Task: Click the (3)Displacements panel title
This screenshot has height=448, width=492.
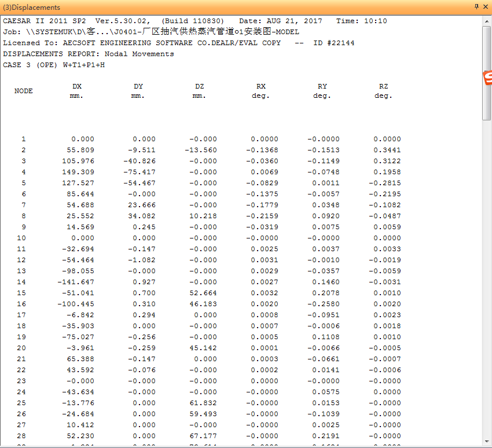Action: pyautogui.click(x=32, y=8)
